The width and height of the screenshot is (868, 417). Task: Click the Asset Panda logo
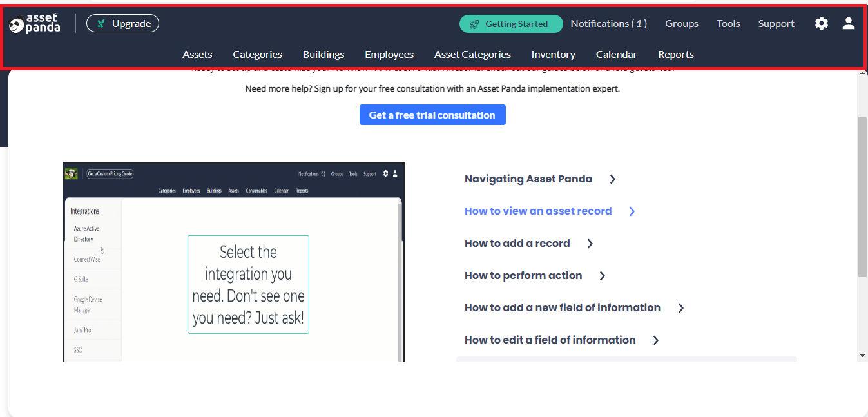pos(35,24)
